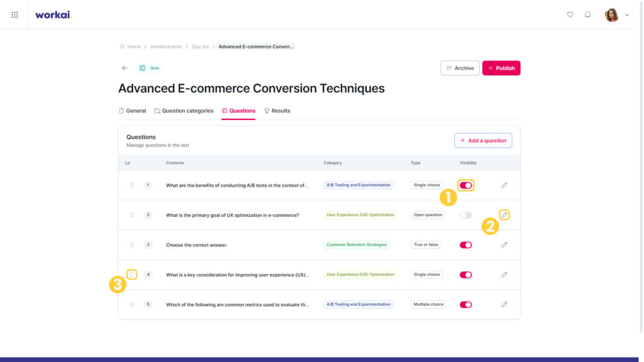The image size is (644, 362).
Task: Click pencil icon for question 3
Action: click(x=504, y=244)
